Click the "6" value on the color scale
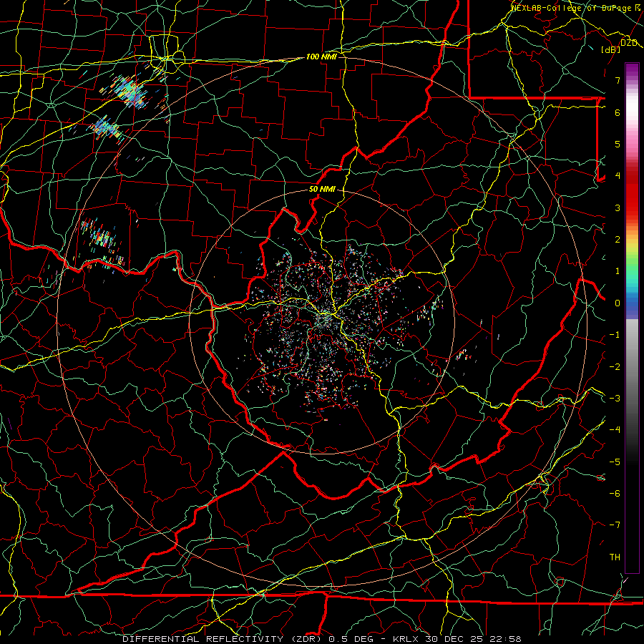644x644 pixels. pyautogui.click(x=618, y=112)
